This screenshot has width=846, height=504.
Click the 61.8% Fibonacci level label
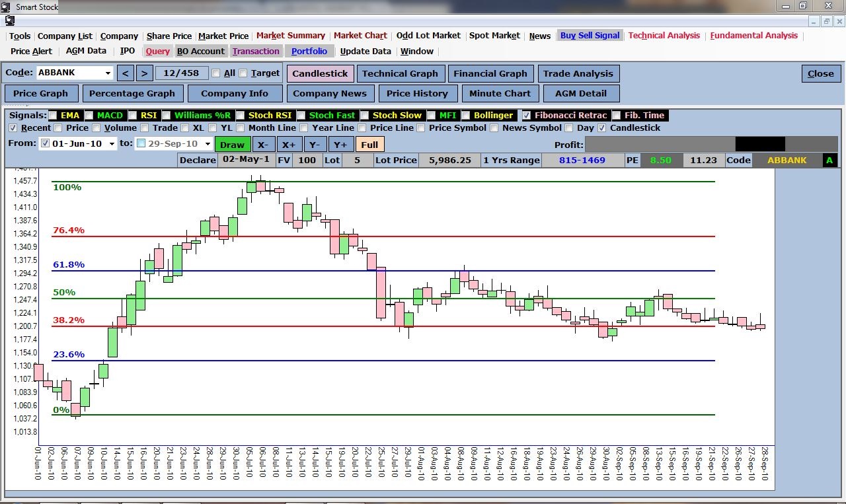pyautogui.click(x=69, y=264)
